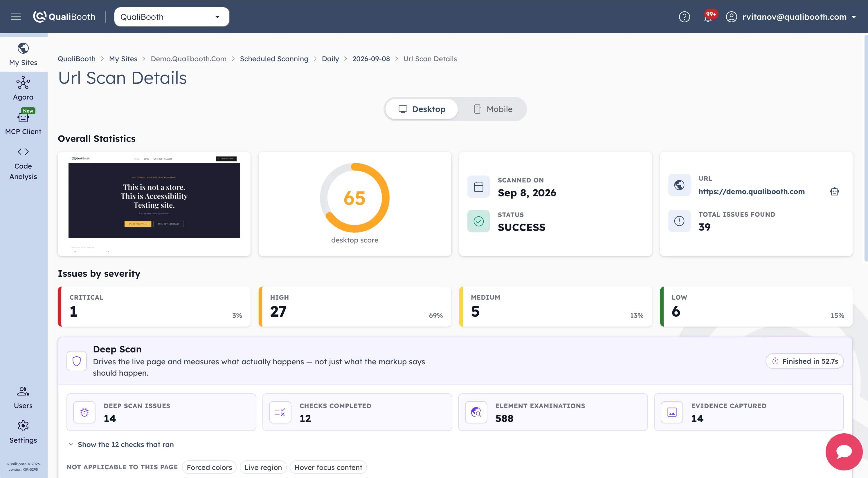
Task: Open the red chat bubble widget
Action: click(x=844, y=452)
